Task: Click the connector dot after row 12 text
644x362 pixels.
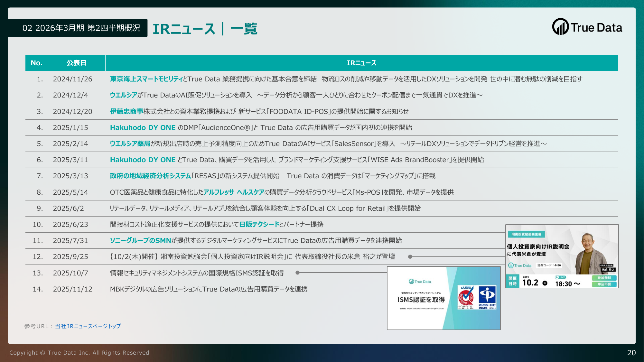Action: click(410, 256)
